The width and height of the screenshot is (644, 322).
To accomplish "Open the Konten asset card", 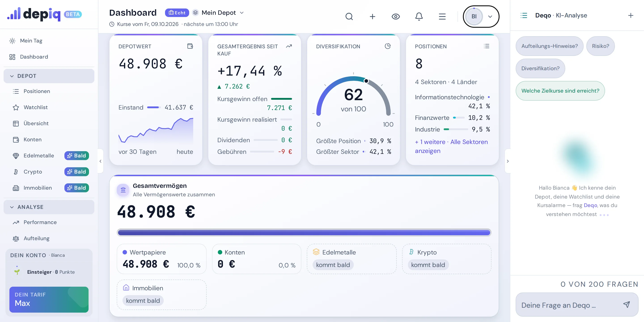I will (x=256, y=259).
